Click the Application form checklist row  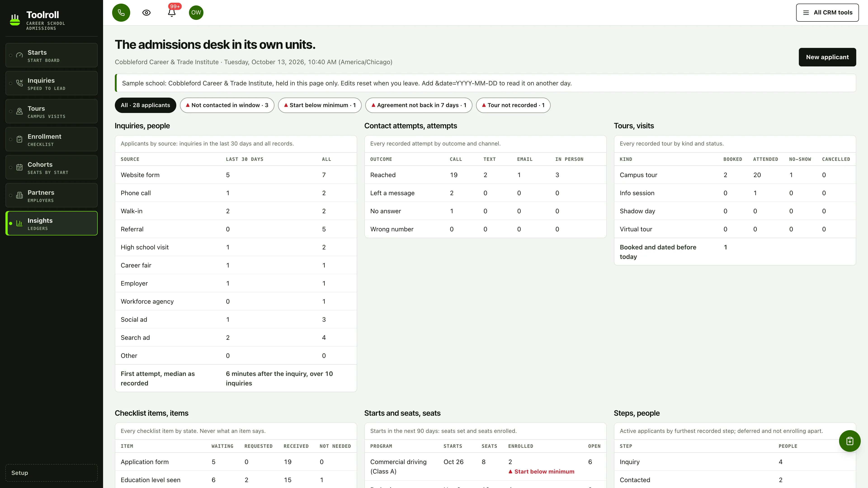pos(236,462)
